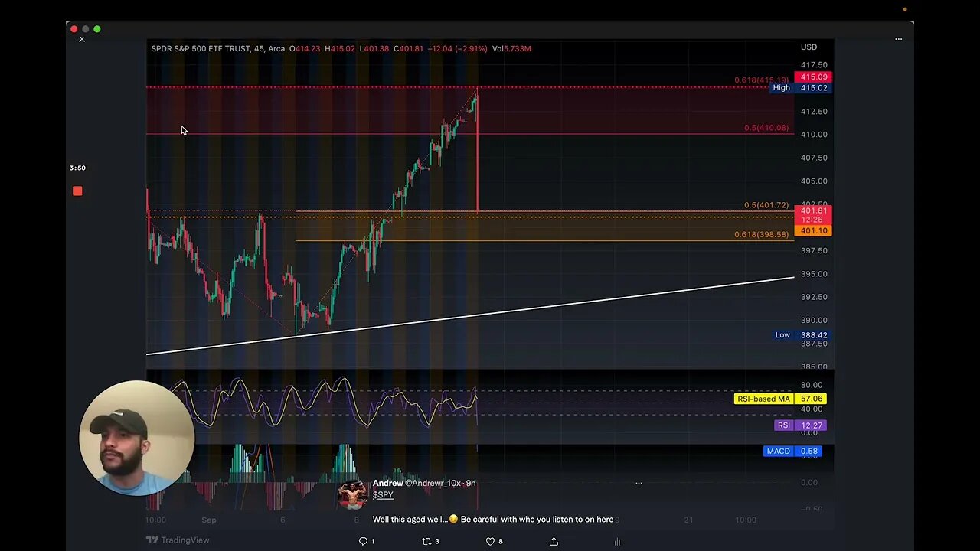Click the USD currency label on price axis
The image size is (980, 551).
(x=808, y=47)
